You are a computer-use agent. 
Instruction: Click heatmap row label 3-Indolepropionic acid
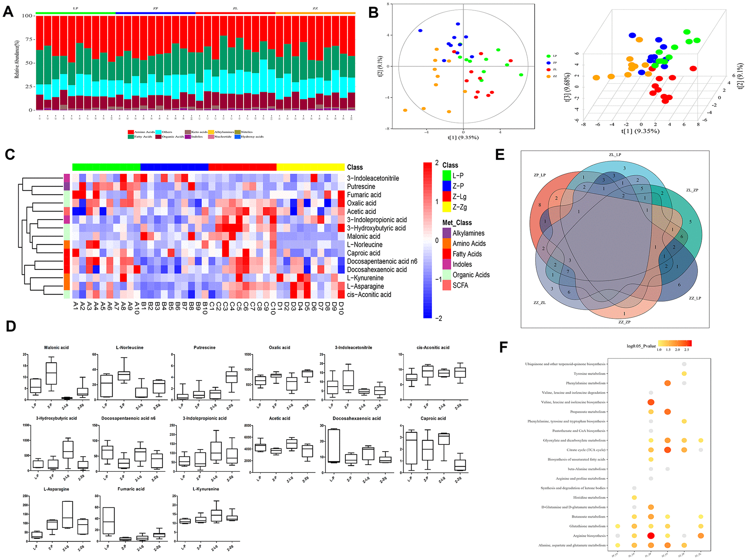coord(377,220)
